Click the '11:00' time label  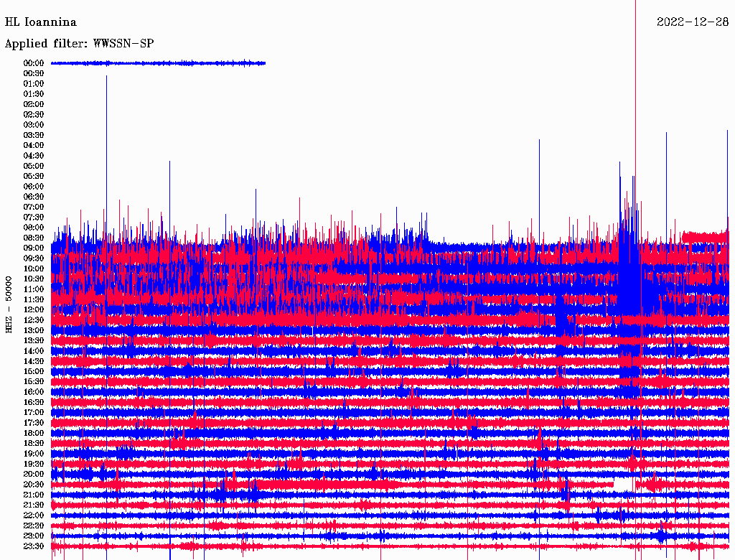[x=34, y=289]
